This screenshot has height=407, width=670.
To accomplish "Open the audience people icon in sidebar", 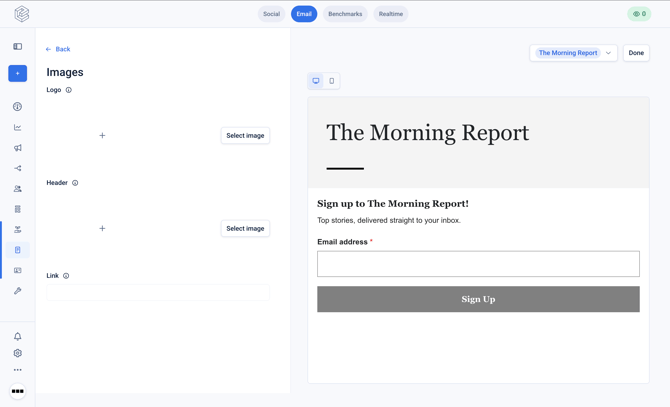I will [18, 189].
